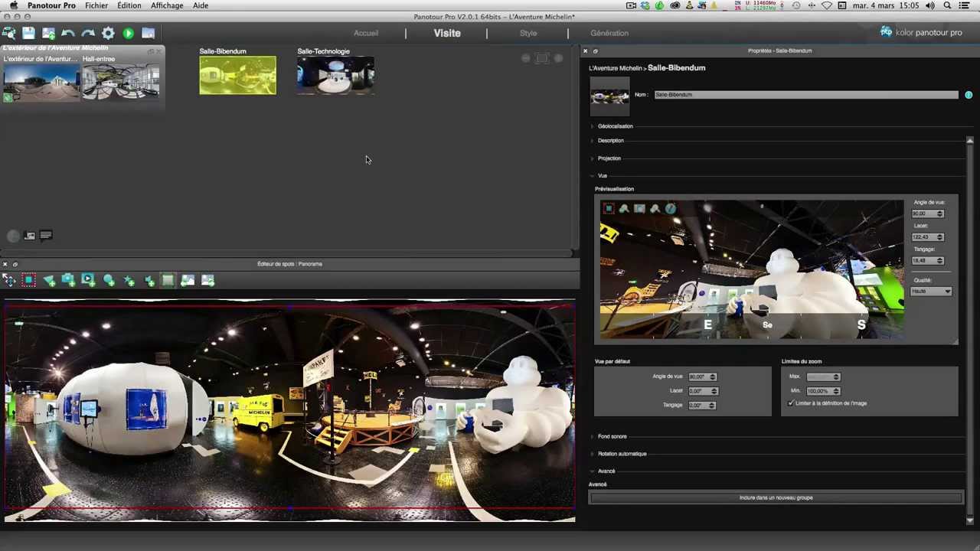Toggle the grid overlay icon in the spot editor

(x=168, y=281)
